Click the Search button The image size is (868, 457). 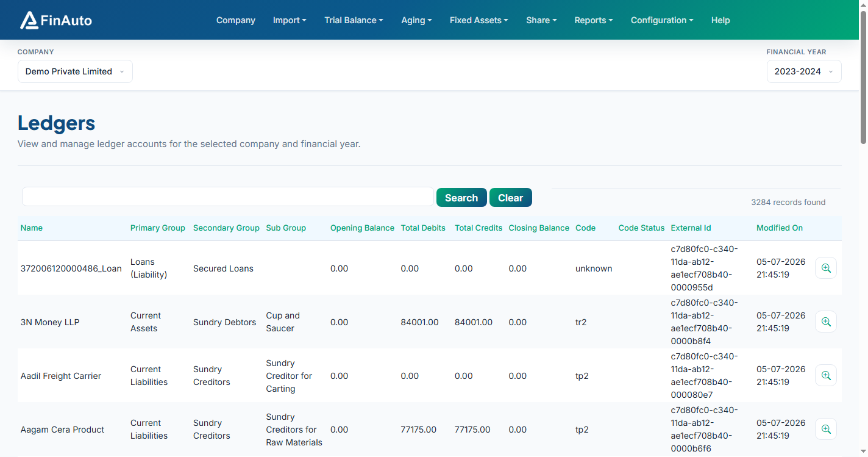coord(461,198)
